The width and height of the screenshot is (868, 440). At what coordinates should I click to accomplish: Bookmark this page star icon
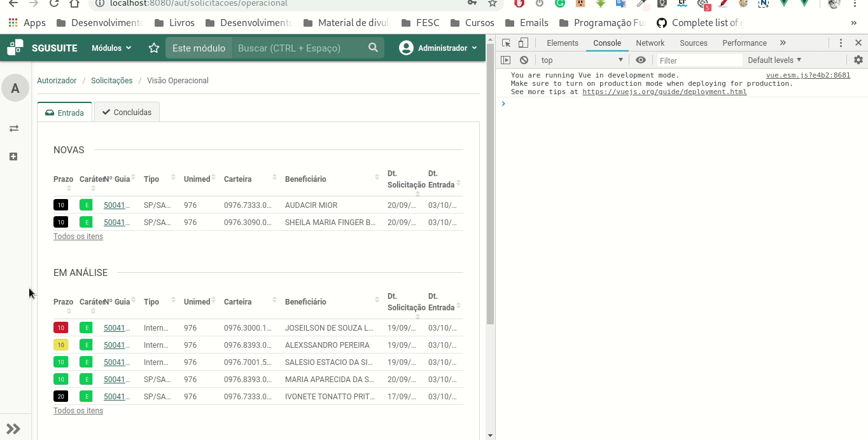tap(492, 3)
